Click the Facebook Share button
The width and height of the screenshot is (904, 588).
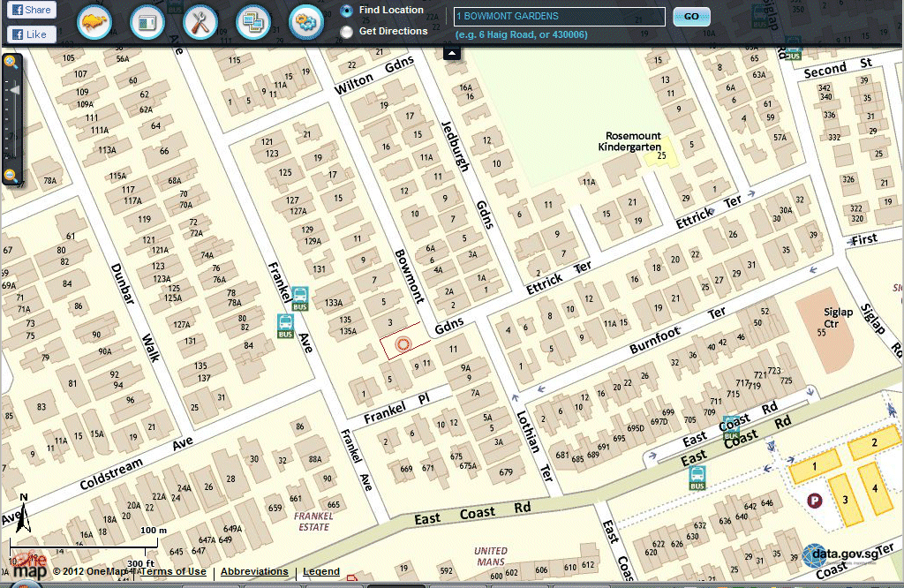click(31, 11)
